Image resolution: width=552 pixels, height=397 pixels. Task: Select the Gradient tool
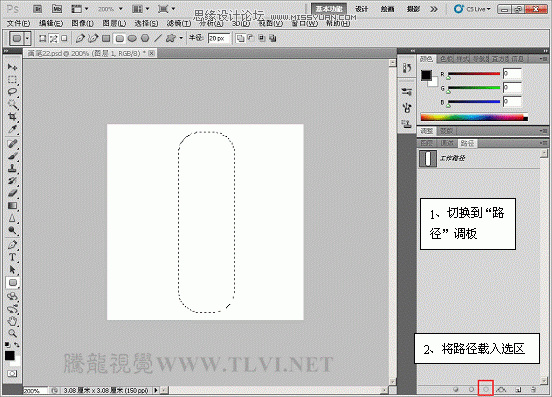click(12, 206)
